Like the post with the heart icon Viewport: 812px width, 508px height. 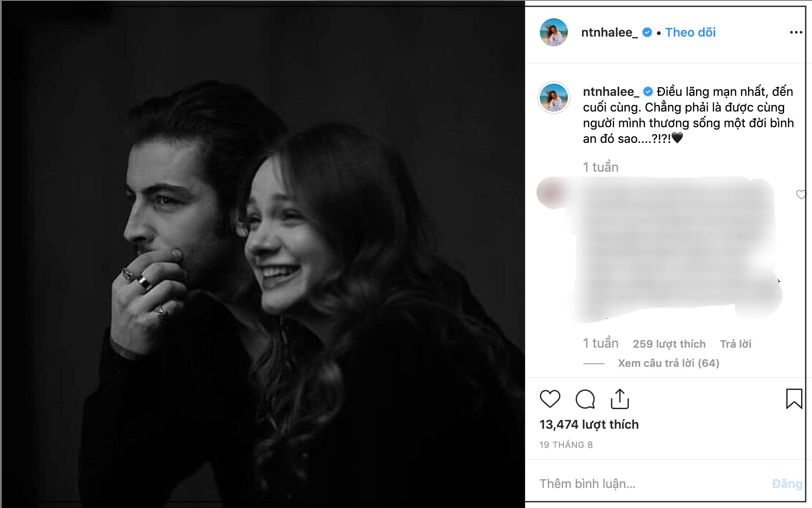click(x=550, y=399)
